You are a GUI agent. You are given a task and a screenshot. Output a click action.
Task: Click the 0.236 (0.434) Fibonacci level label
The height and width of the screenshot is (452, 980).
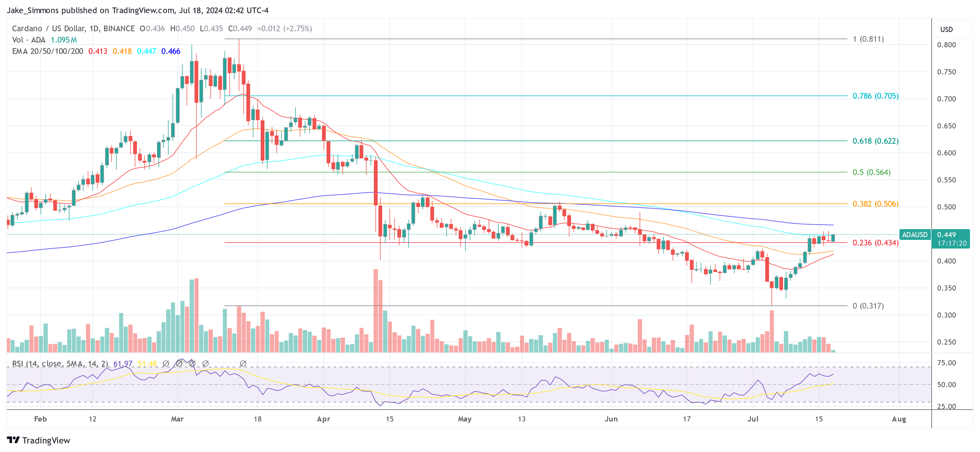[875, 243]
